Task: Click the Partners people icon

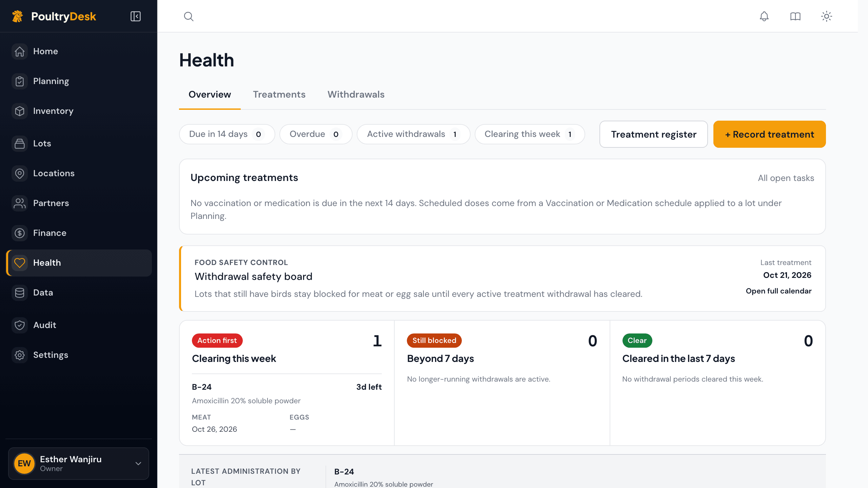Action: pos(20,203)
